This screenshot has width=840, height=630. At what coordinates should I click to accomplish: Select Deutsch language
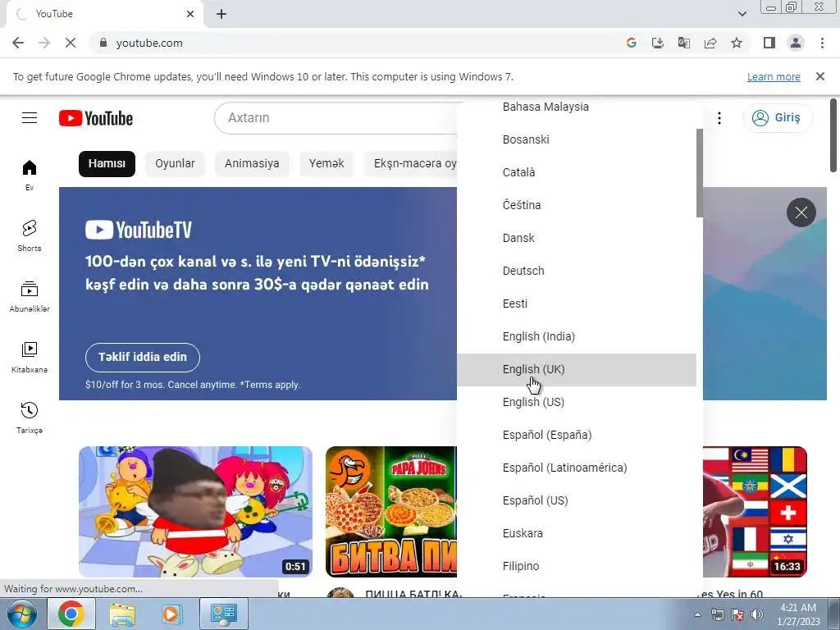tap(577, 271)
